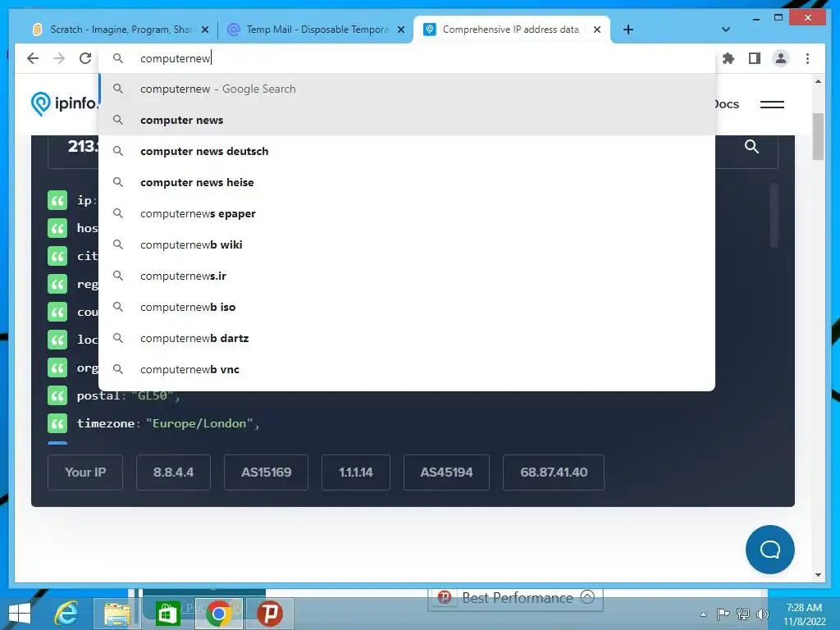Copy the 'ip' field quote icon
This screenshot has height=630, width=840.
57,200
